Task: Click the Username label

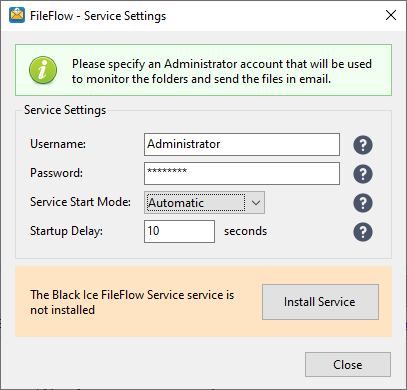Action: pos(58,144)
